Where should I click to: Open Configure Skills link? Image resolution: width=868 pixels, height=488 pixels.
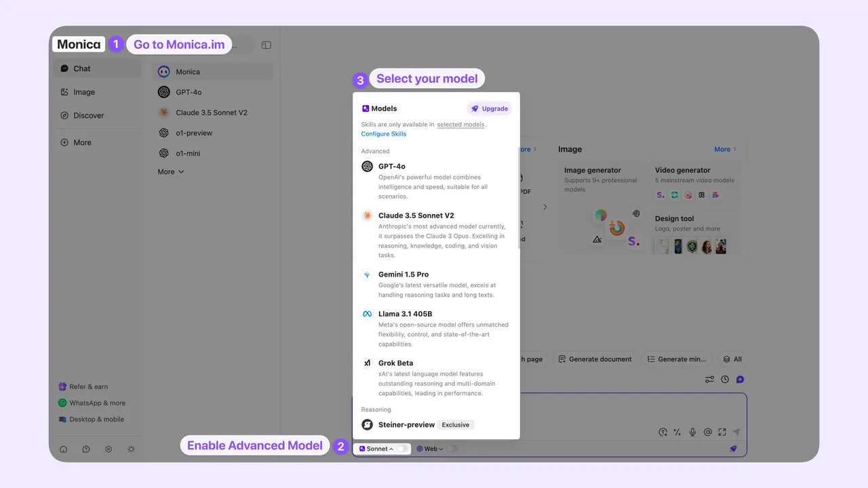coord(384,134)
